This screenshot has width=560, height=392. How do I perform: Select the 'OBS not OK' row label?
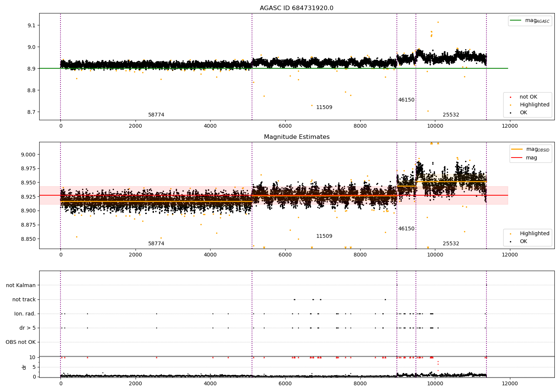[x=21, y=342]
